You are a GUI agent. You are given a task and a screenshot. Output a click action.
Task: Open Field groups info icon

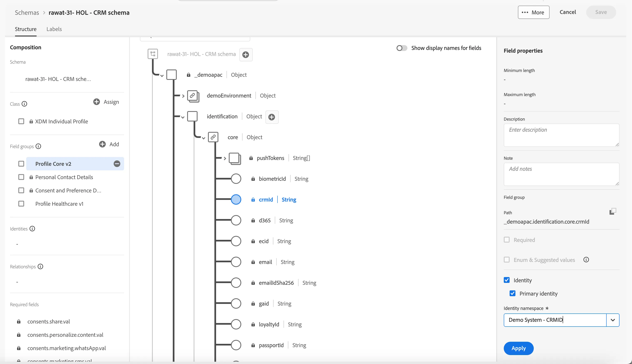pyautogui.click(x=38, y=146)
